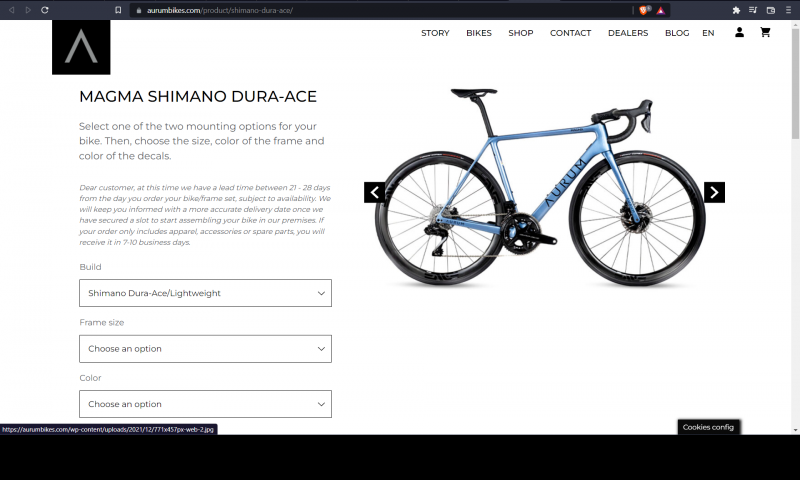Expand the Color dropdown
800x480 pixels.
click(x=205, y=404)
